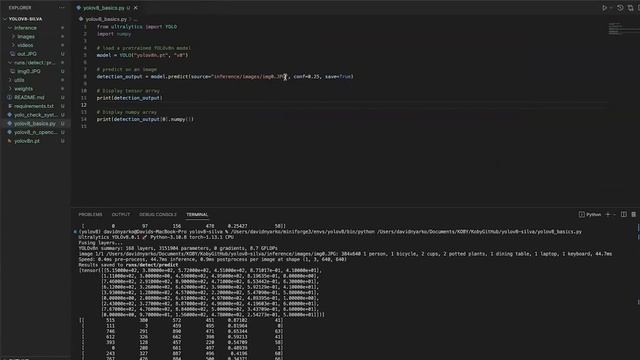This screenshot has width=640, height=360.
Task: Click yolov8_basics.py in the breadcrumb
Action: coord(106,19)
